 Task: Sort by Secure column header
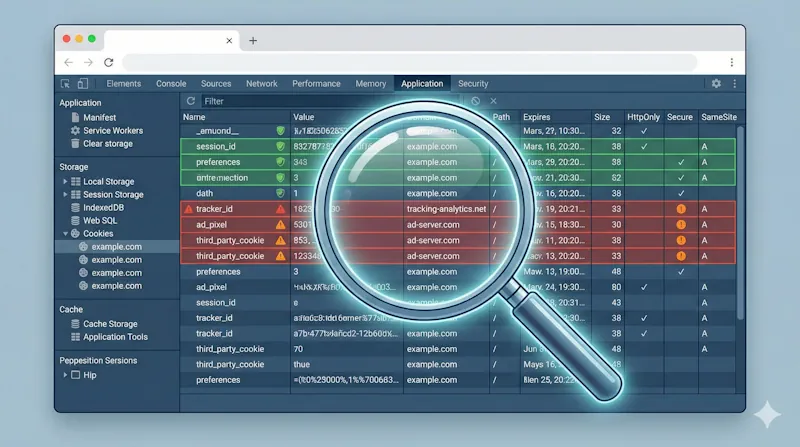680,117
